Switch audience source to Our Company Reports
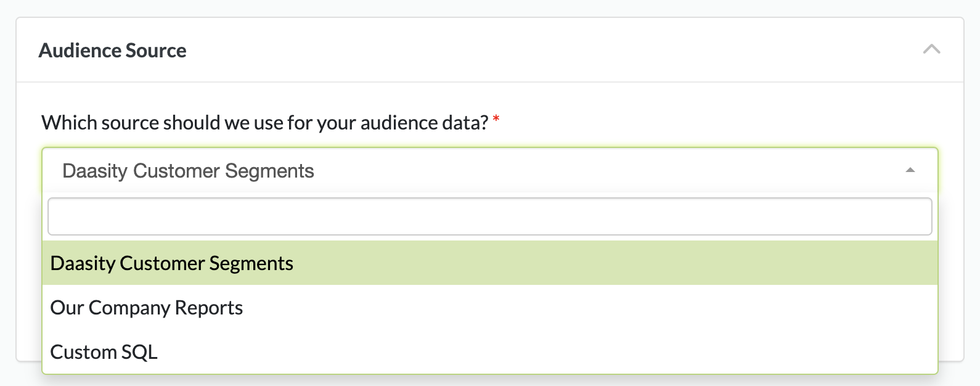This screenshot has height=386, width=980. (x=147, y=308)
